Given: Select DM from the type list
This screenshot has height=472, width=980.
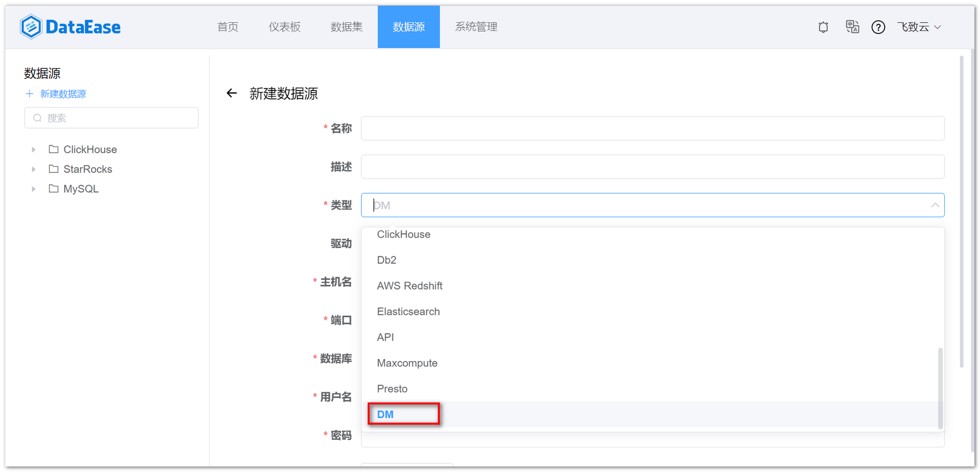Looking at the screenshot, I should [385, 414].
